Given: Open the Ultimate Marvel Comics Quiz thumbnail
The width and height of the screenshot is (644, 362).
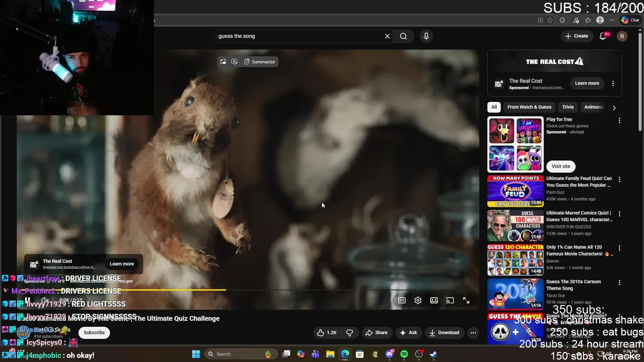Looking at the screenshot, I should click(x=515, y=226).
